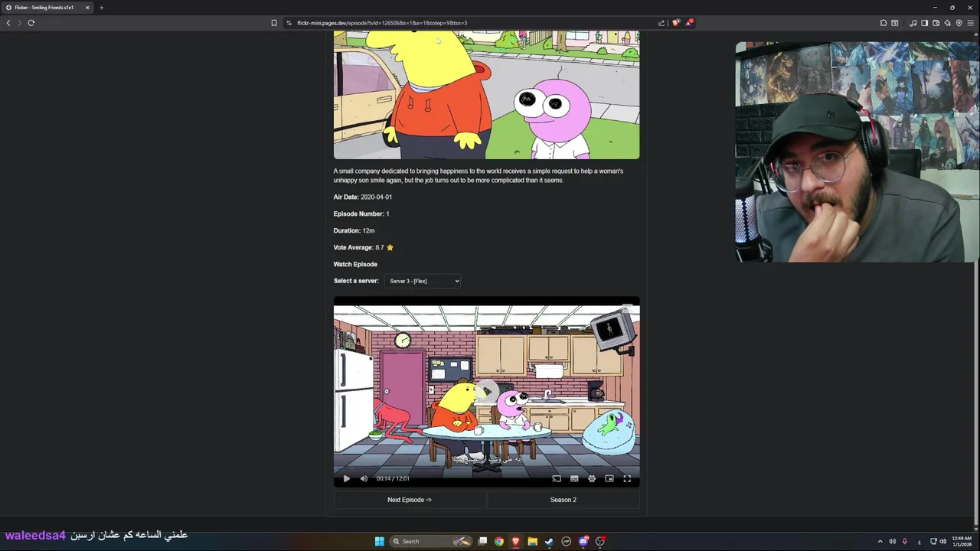The width and height of the screenshot is (980, 551).
Task: Open the Brave Wallet icon
Action: coord(936,23)
